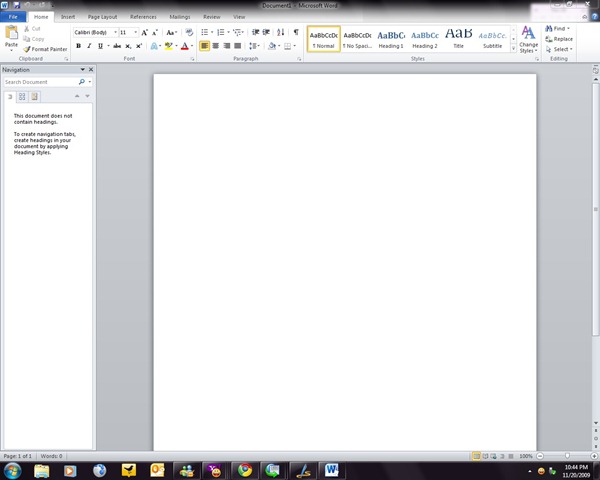
Task: Open Navigation pane options arrow
Action: tap(82, 70)
